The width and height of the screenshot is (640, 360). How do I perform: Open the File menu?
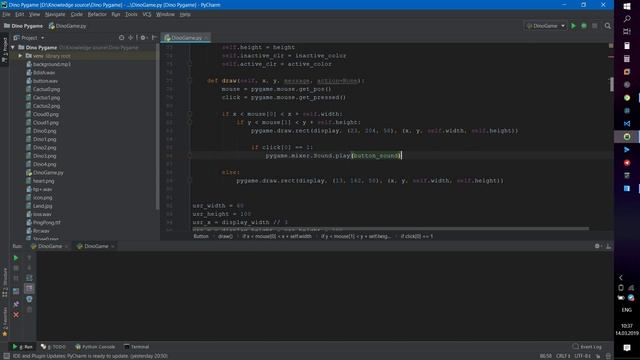click(x=6, y=14)
